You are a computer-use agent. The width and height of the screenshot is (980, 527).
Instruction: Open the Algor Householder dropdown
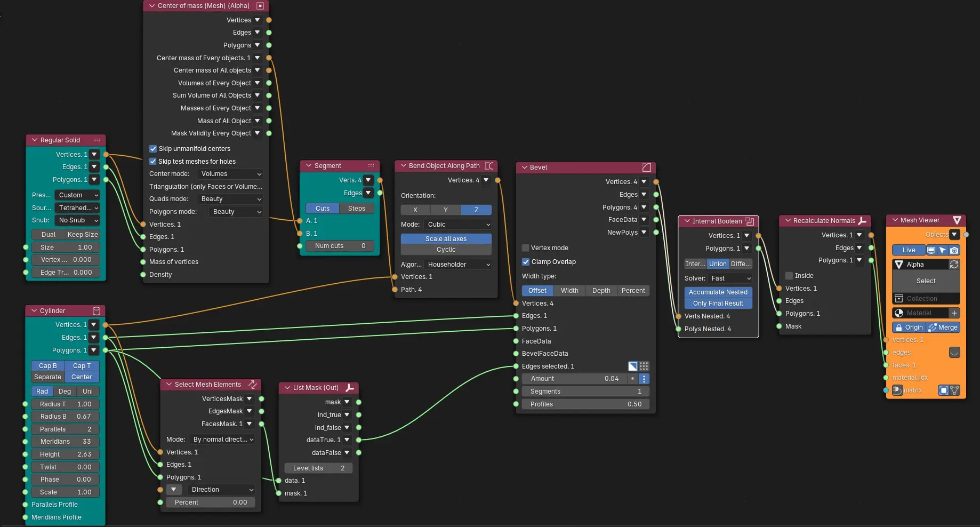(458, 265)
